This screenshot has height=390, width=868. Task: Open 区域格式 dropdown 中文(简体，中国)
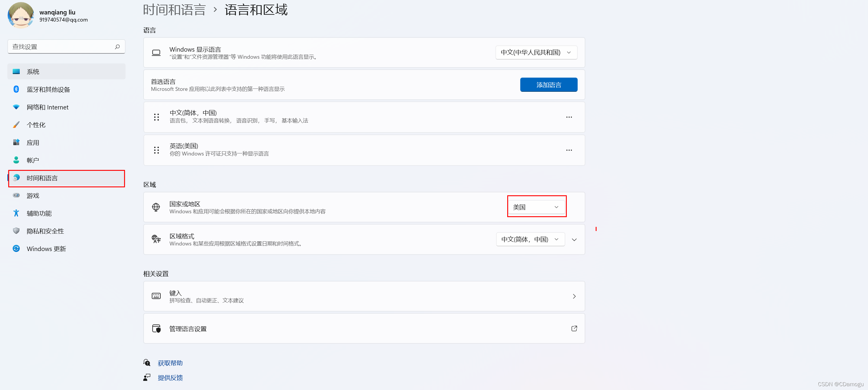click(x=530, y=239)
